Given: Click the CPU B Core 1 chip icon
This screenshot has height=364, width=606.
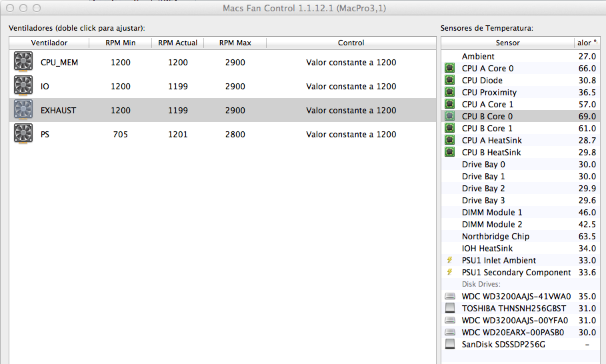Looking at the screenshot, I should [x=449, y=128].
